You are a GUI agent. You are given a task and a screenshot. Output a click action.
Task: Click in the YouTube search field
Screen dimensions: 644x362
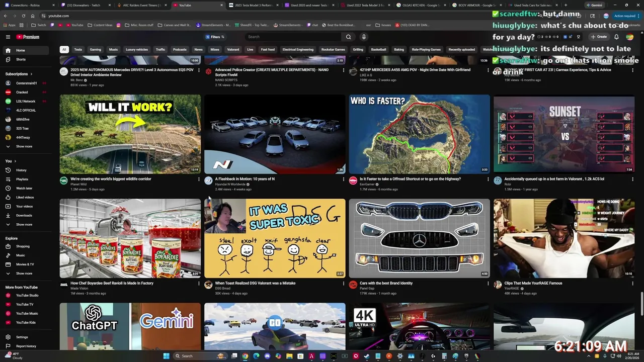pyautogui.click(x=293, y=37)
